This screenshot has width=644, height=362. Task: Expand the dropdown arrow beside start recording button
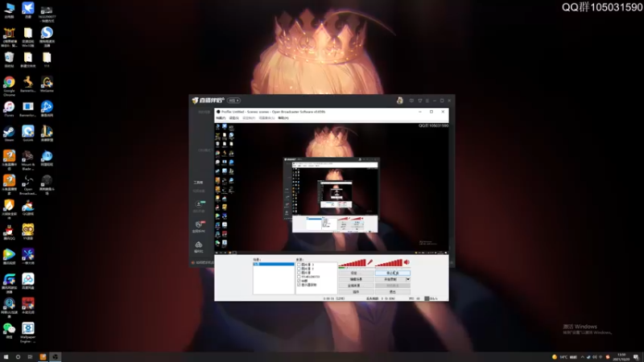(408, 279)
